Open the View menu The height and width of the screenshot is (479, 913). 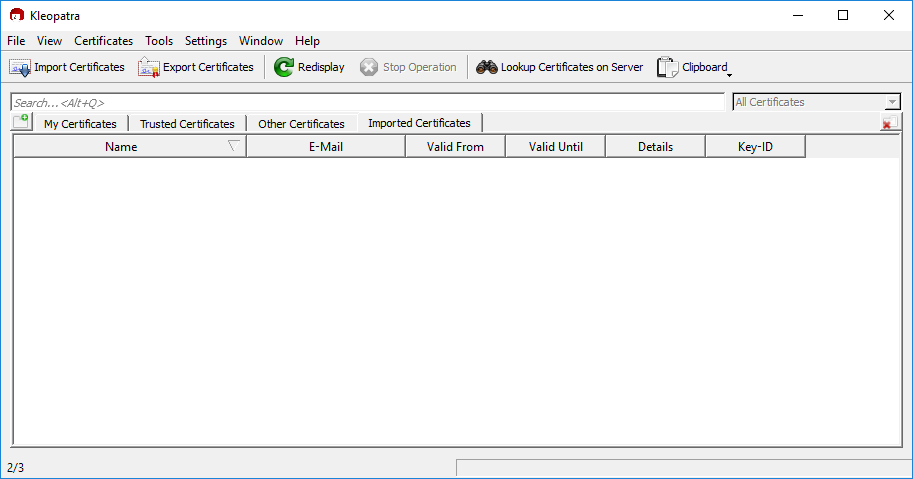[x=49, y=41]
